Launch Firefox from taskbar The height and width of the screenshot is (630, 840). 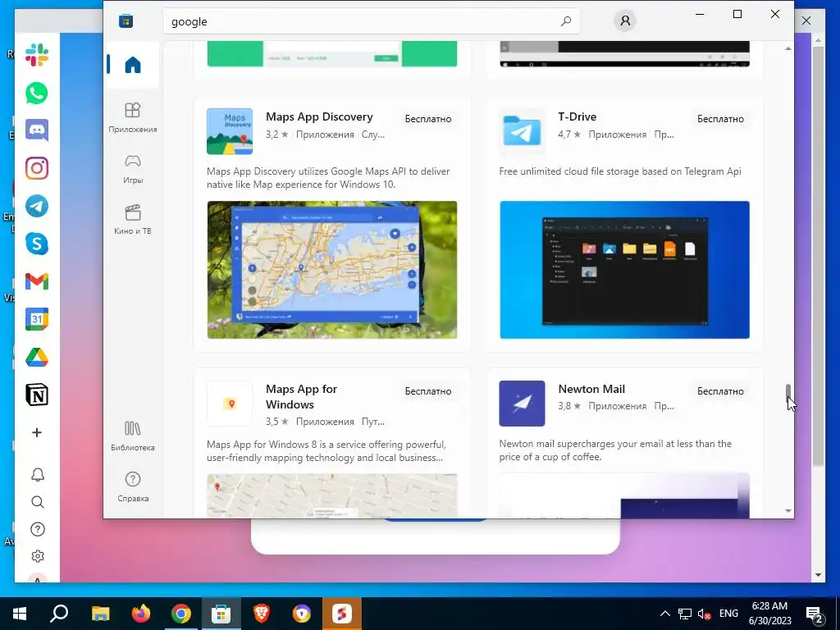point(141,614)
